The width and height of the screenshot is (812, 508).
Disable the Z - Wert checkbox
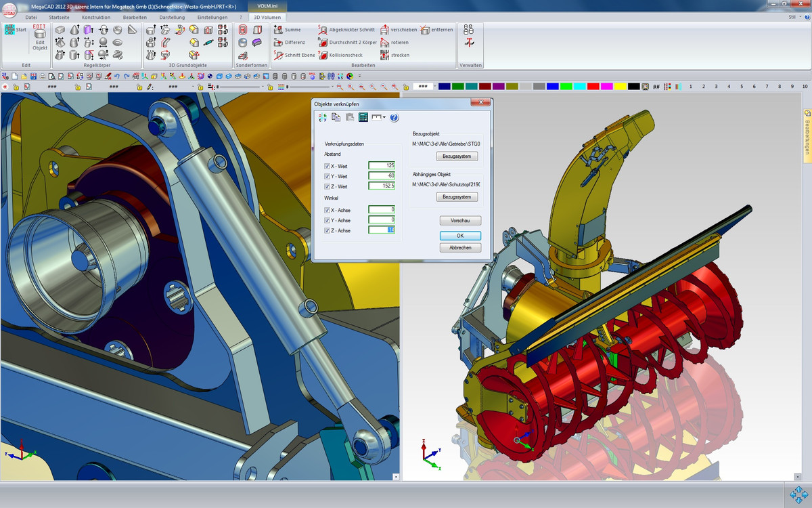tap(328, 186)
